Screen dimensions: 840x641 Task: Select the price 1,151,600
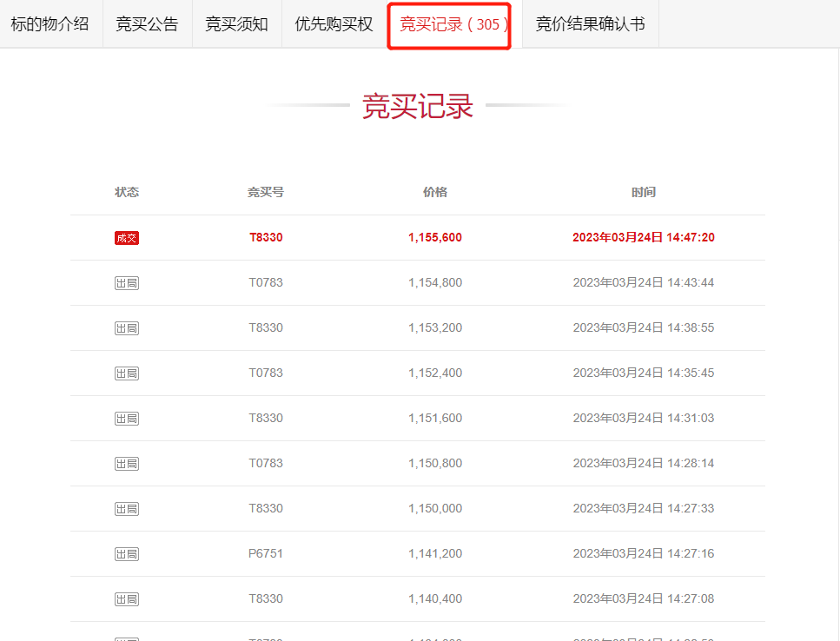tap(435, 418)
